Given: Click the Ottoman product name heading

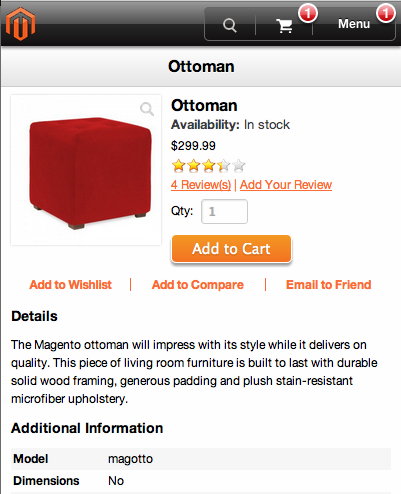Looking at the screenshot, I should pyautogui.click(x=204, y=105).
